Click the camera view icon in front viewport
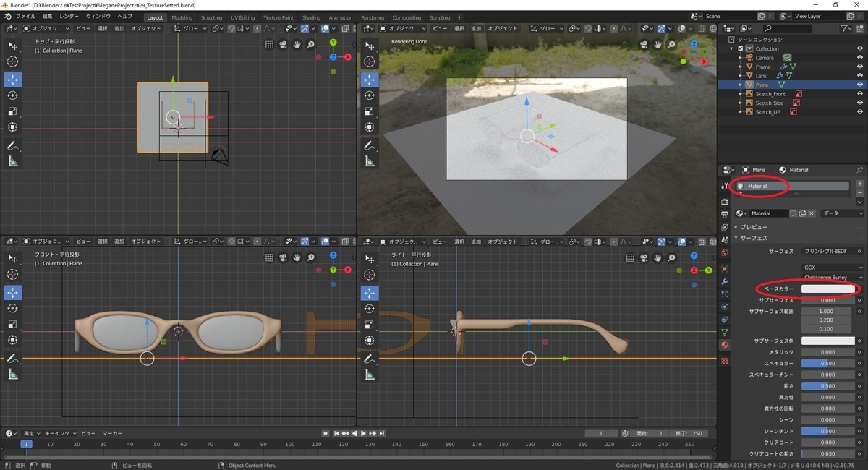 (x=284, y=257)
